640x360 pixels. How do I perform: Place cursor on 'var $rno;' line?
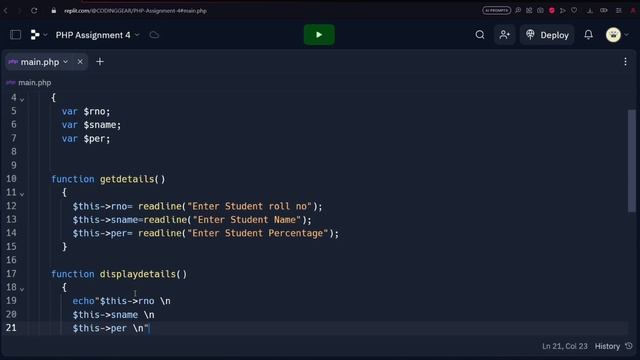(86, 111)
